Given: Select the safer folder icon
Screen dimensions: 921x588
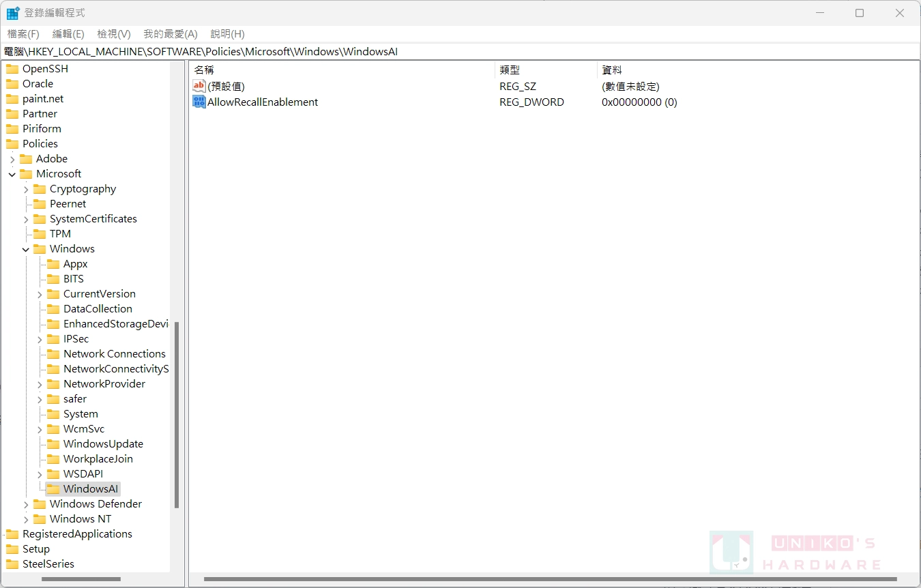Looking at the screenshot, I should click(53, 399).
